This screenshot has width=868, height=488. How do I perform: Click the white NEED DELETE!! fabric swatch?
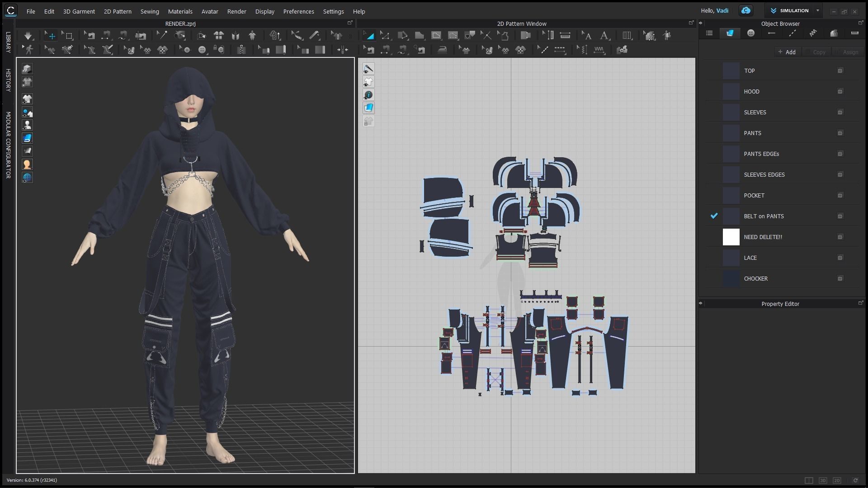[731, 237]
